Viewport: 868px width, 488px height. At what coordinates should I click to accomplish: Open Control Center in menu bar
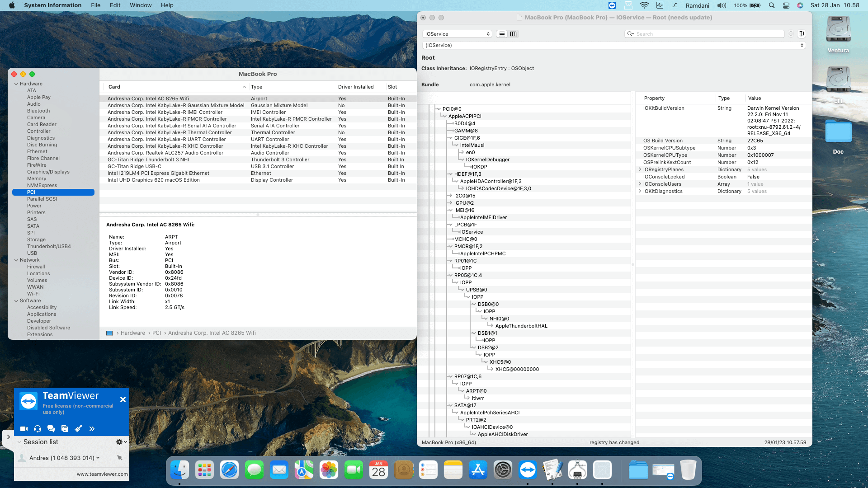pos(786,5)
